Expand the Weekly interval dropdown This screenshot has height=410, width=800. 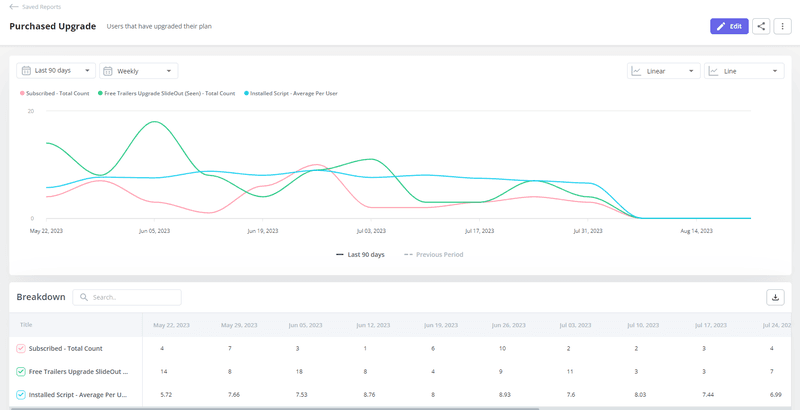(x=140, y=71)
